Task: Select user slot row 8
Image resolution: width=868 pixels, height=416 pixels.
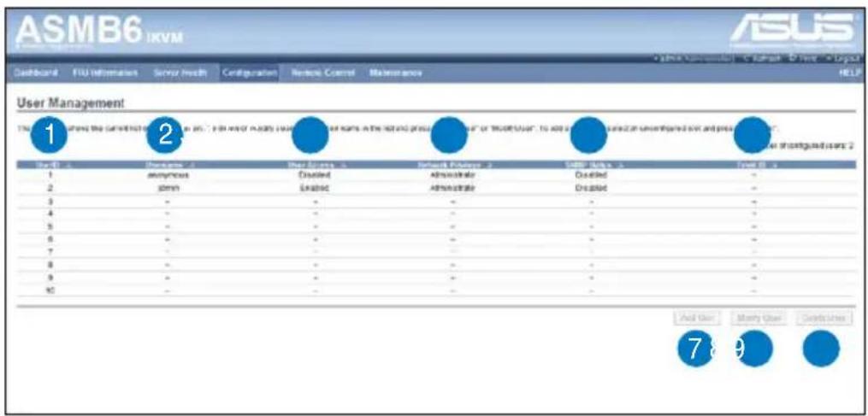Action: pos(435,265)
